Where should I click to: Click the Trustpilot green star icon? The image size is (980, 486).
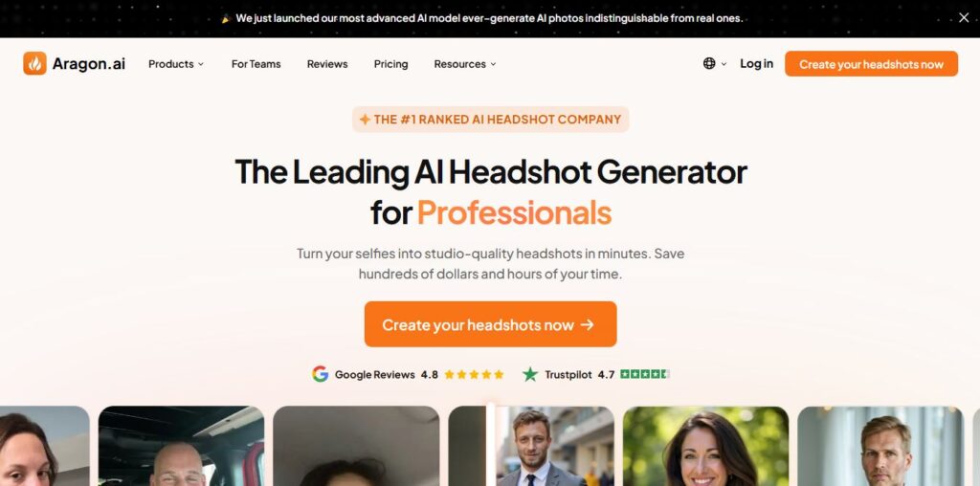click(530, 374)
